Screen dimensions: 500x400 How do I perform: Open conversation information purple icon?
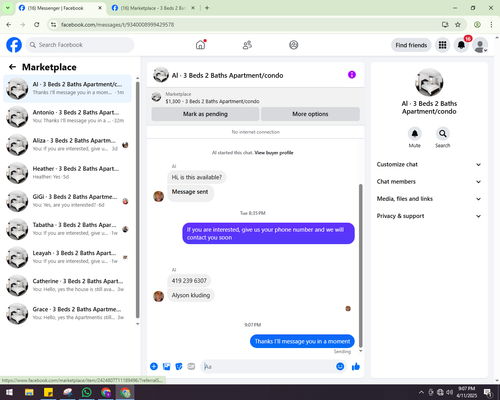click(x=352, y=75)
